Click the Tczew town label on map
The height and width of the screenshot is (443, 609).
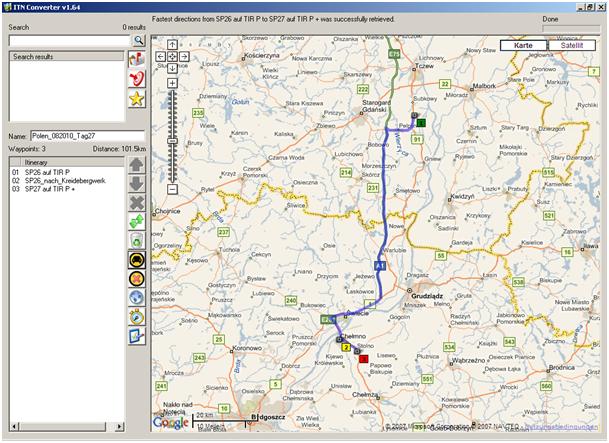pos(424,66)
